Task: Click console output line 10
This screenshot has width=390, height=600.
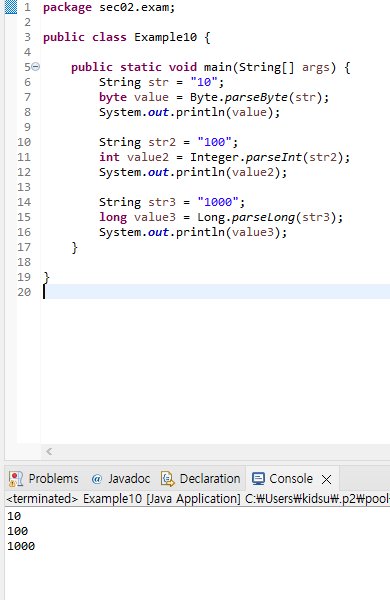Action: tap(14, 516)
